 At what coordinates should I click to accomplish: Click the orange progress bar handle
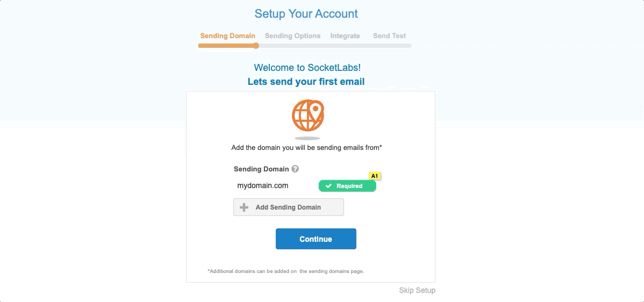[256, 46]
